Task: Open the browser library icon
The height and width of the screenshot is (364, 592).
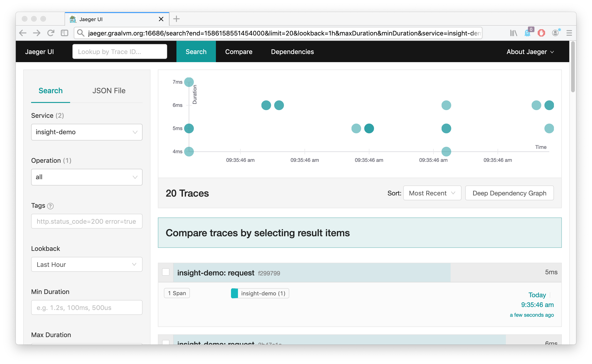Action: coord(514,33)
